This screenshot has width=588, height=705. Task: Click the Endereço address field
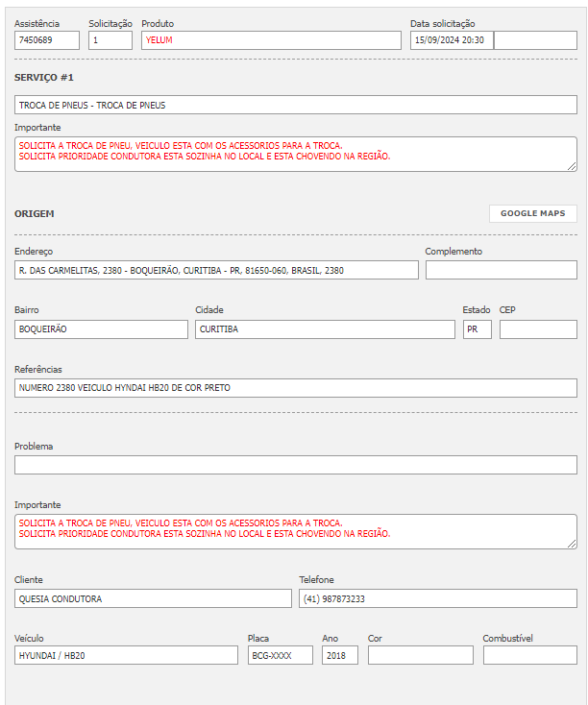point(216,270)
